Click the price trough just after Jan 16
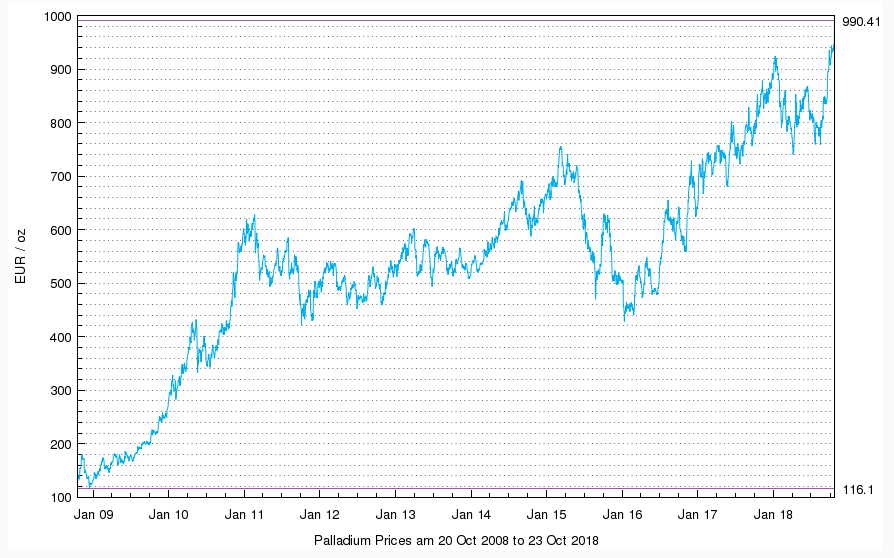 [x=625, y=319]
